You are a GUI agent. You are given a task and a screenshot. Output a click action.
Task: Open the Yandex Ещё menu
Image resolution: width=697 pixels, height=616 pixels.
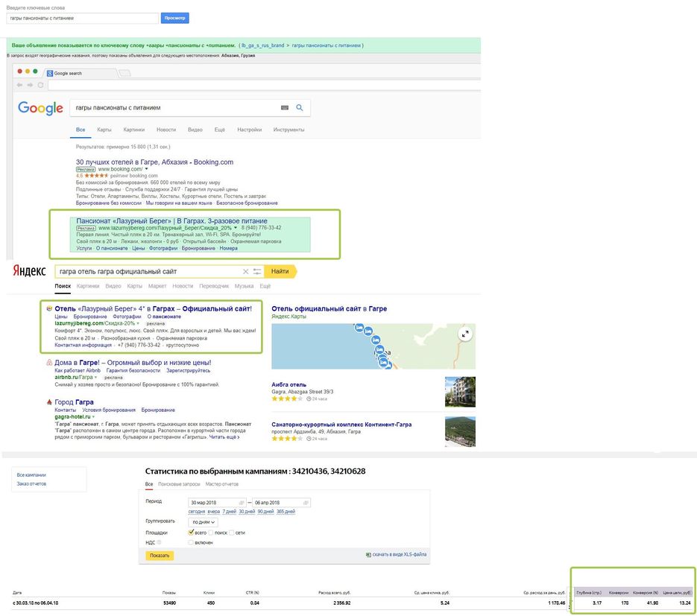tap(265, 286)
